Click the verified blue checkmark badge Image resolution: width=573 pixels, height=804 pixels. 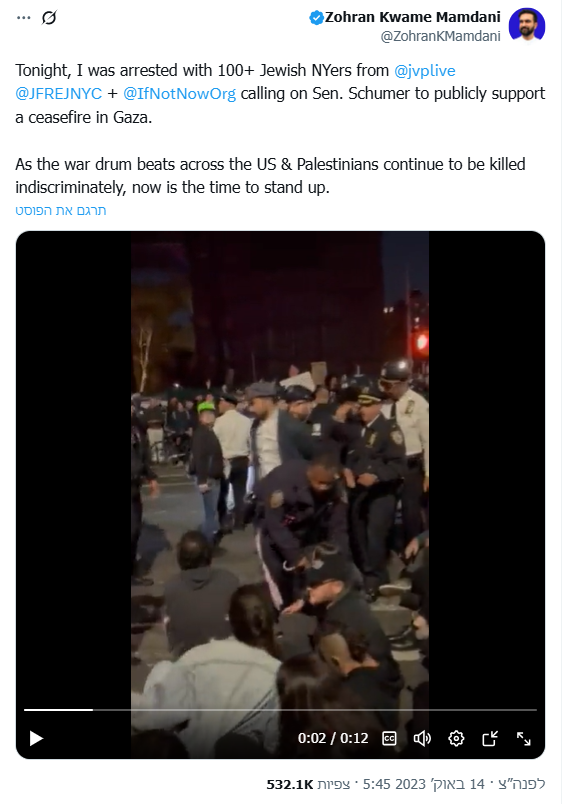pyautogui.click(x=315, y=17)
